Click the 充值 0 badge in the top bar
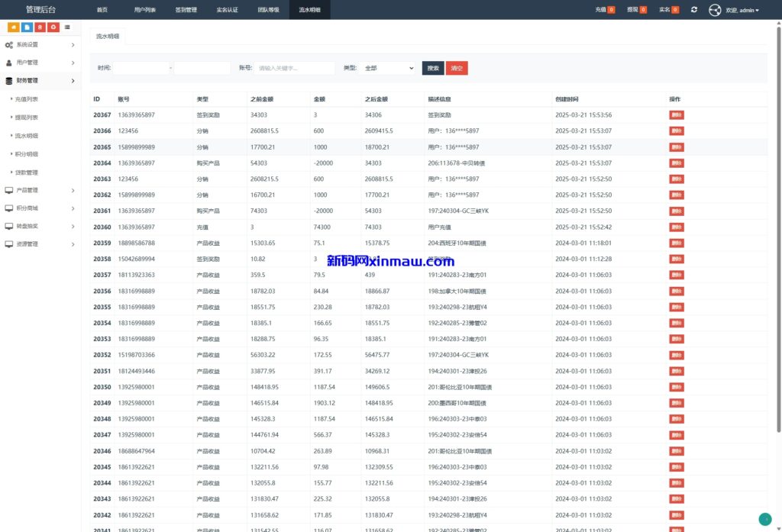Screen dimensions: 782x532 (603, 9)
